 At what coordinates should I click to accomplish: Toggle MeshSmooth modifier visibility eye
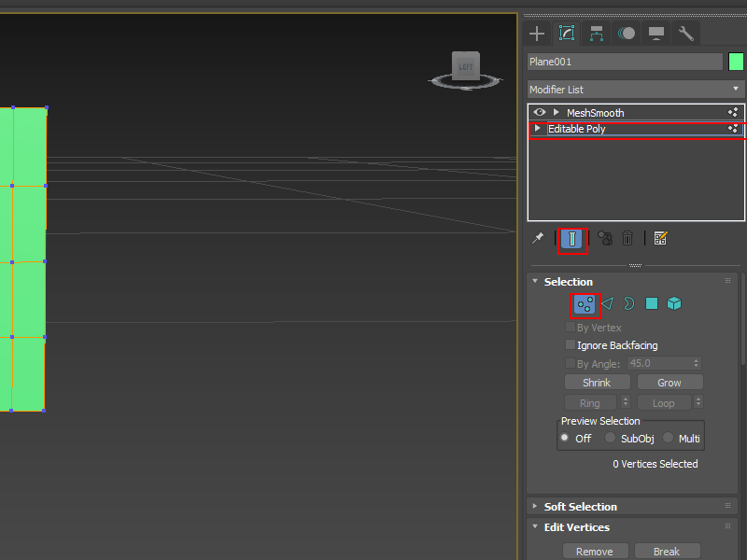[540, 112]
